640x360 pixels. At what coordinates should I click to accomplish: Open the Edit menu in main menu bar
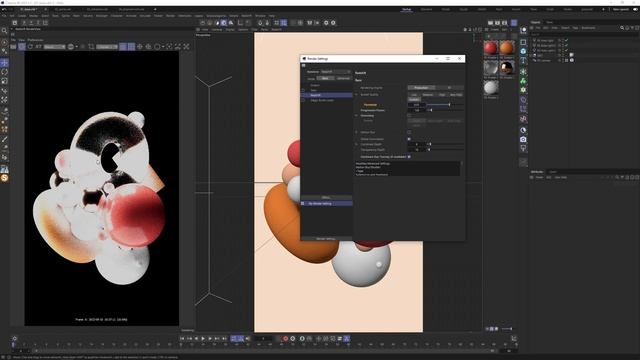[12, 16]
